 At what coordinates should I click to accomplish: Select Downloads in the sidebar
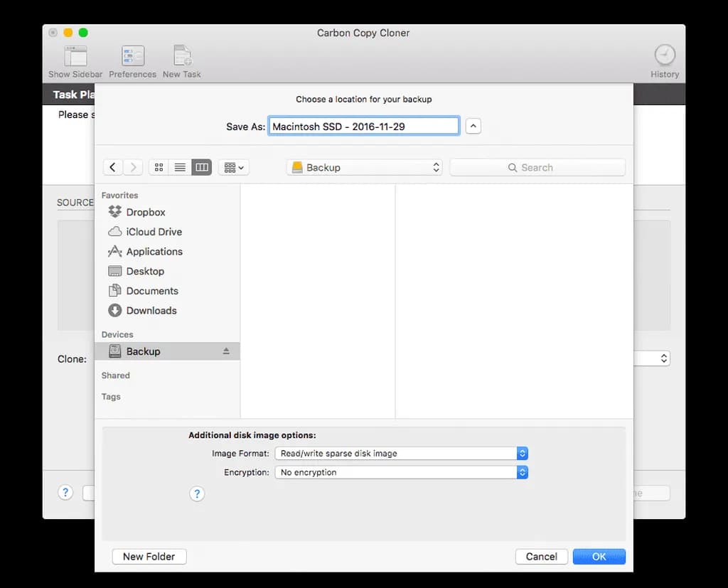coord(151,310)
